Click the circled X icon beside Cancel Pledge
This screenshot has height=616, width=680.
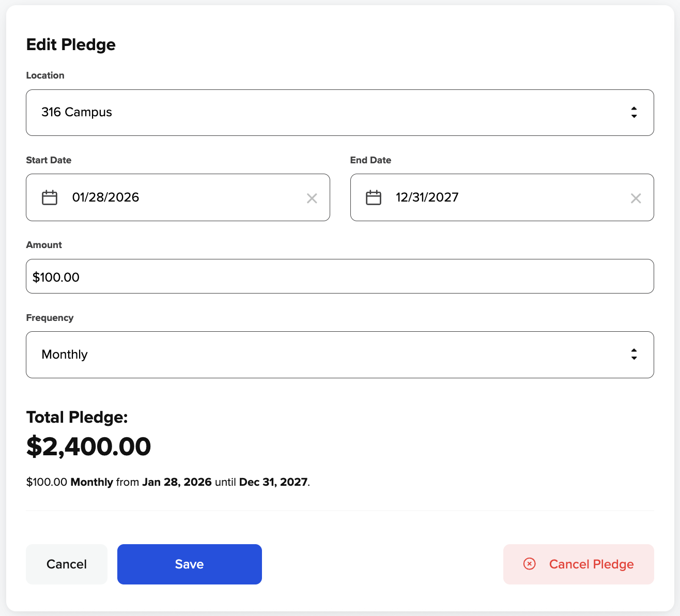click(530, 564)
